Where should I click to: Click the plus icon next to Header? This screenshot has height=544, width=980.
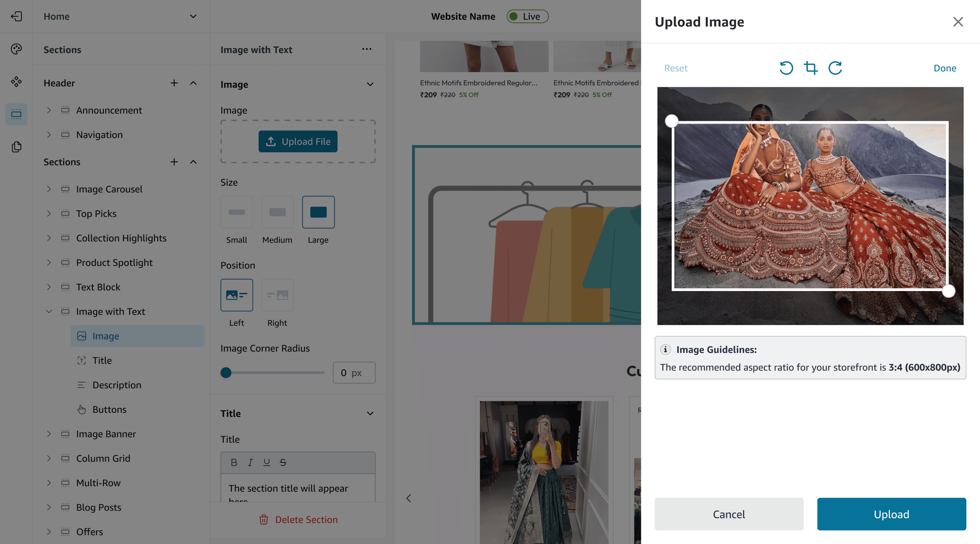[x=174, y=83]
